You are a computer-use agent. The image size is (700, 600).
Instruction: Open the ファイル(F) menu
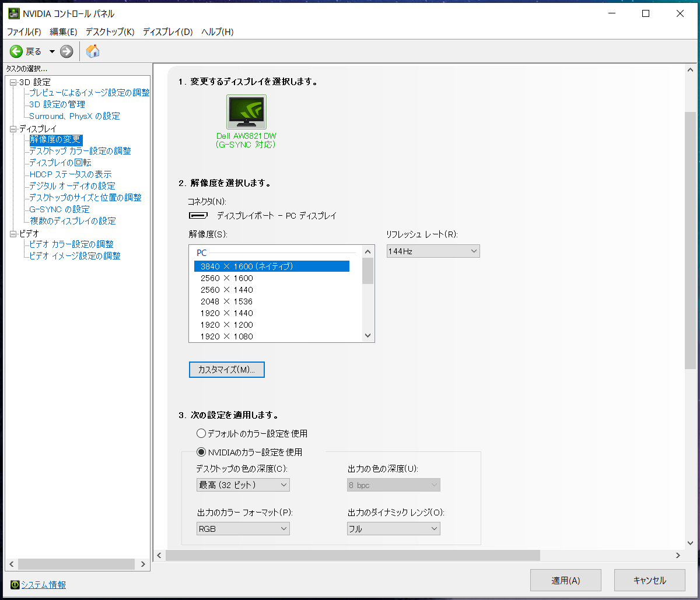24,31
